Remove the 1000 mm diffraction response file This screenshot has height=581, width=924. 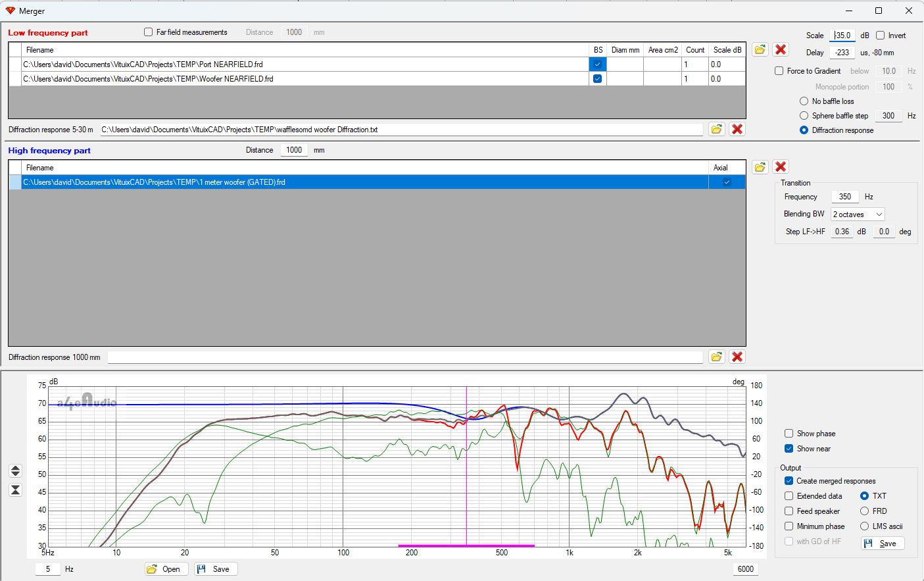point(737,357)
